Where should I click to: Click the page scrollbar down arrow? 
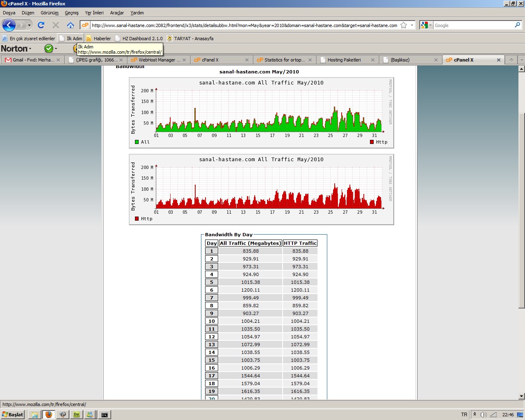[521, 396]
